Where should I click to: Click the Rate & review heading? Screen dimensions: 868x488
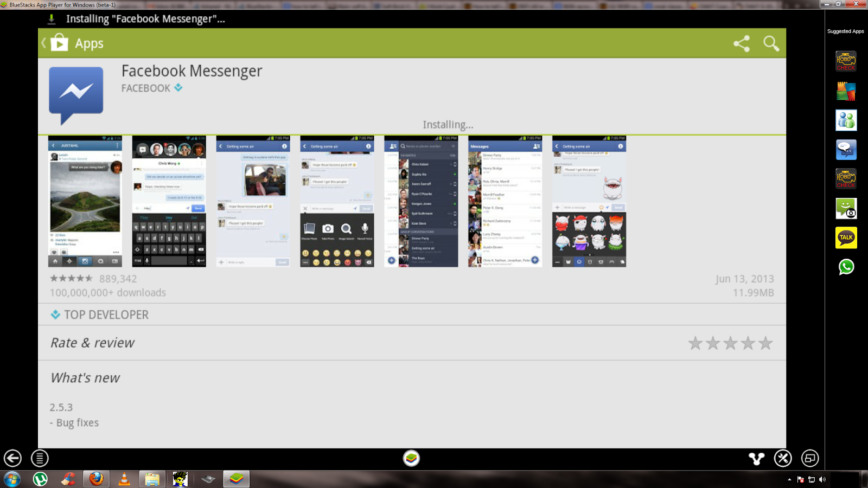[92, 343]
